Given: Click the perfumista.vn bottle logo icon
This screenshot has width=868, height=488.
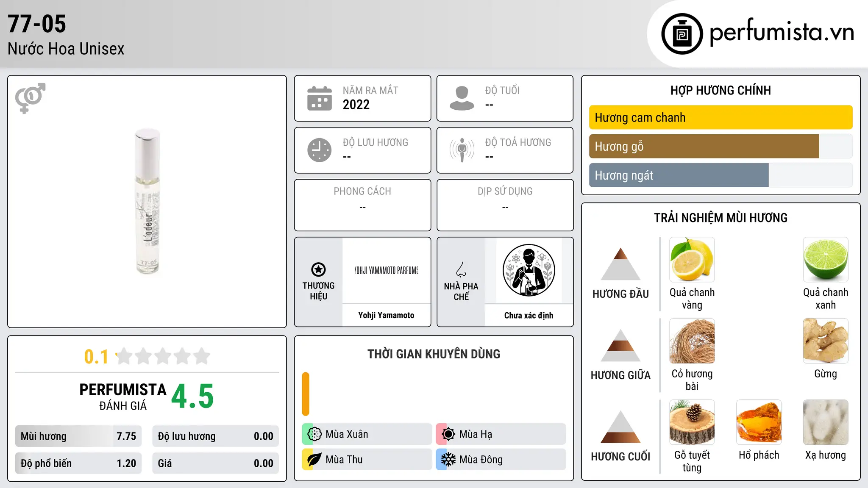Looking at the screenshot, I should pyautogui.click(x=682, y=34).
